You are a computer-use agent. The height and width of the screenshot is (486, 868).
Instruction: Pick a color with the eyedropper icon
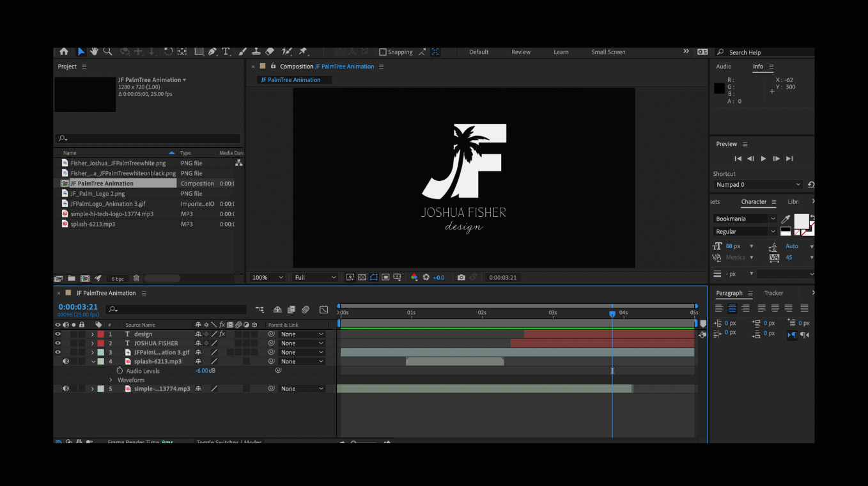pos(786,219)
